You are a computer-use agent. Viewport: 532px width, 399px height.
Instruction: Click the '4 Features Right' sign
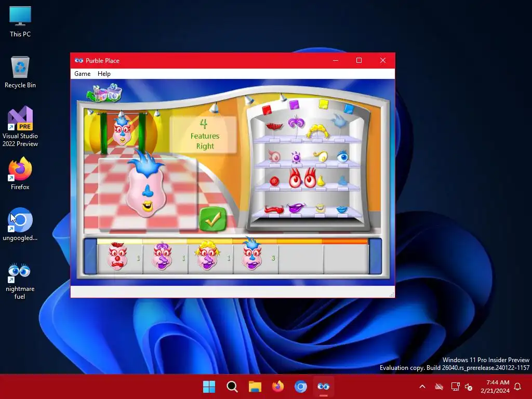[x=204, y=135]
